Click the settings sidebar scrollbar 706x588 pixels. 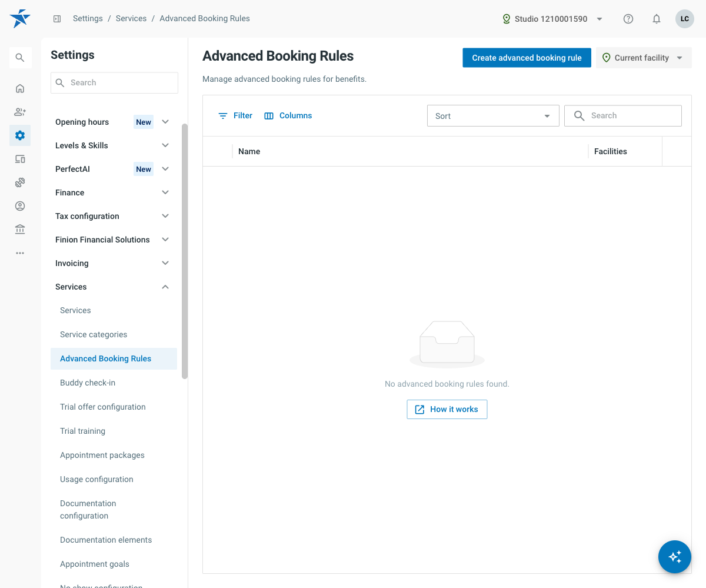click(185, 251)
